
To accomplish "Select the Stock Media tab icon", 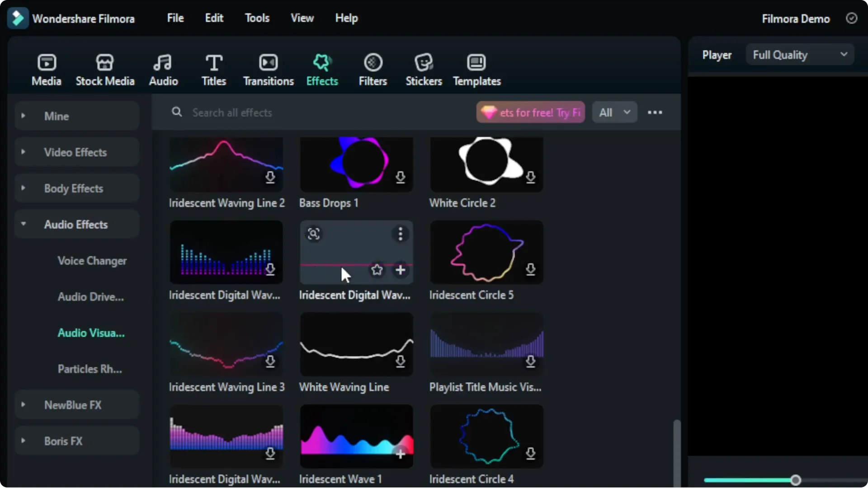I will click(x=105, y=69).
